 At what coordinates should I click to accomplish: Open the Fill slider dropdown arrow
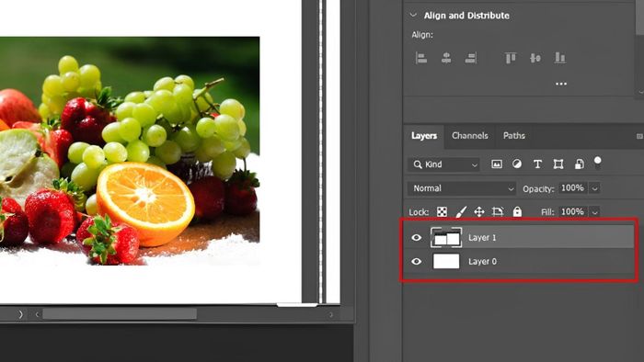594,212
